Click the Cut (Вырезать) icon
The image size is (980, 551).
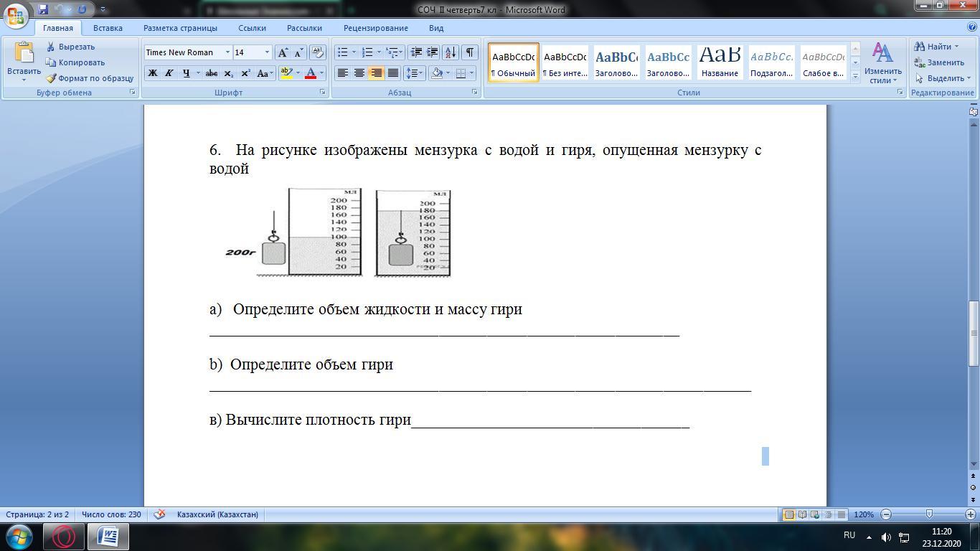pos(51,47)
